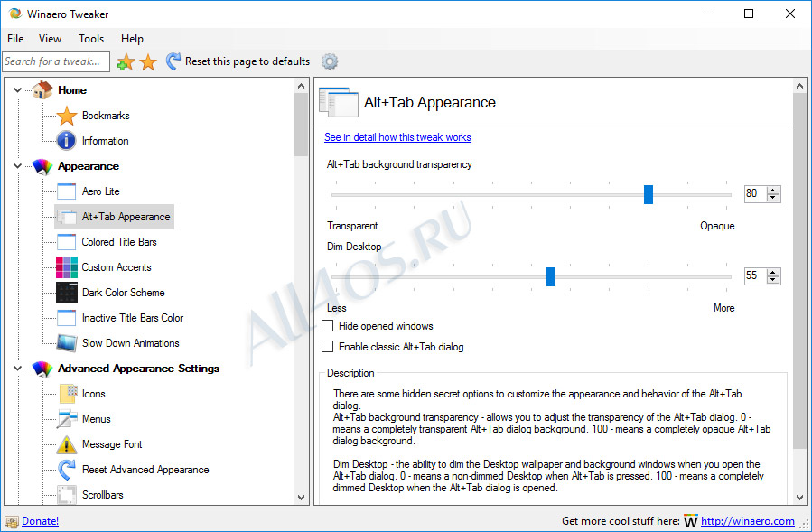The height and width of the screenshot is (532, 812).
Task: Click the Icons tree item icon
Action: click(x=68, y=394)
